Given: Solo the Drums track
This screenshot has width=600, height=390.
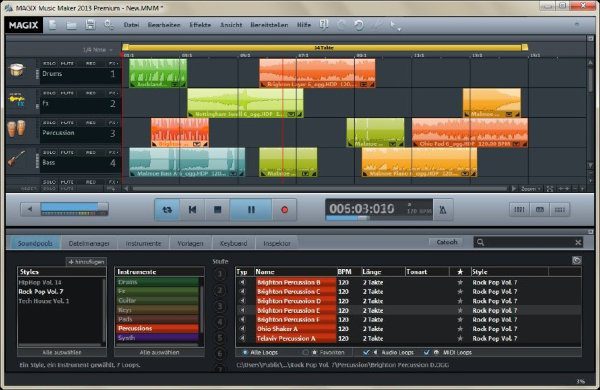Looking at the screenshot, I should 49,63.
